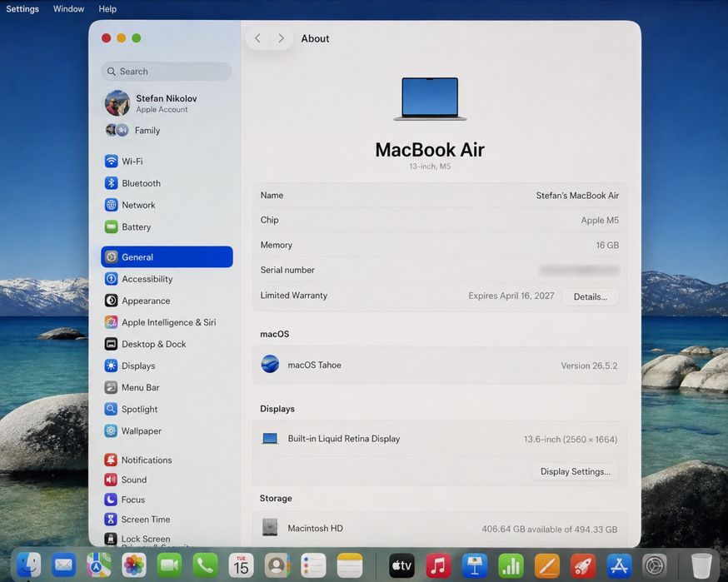Open Screen Time settings
The image size is (728, 582).
point(167,519)
